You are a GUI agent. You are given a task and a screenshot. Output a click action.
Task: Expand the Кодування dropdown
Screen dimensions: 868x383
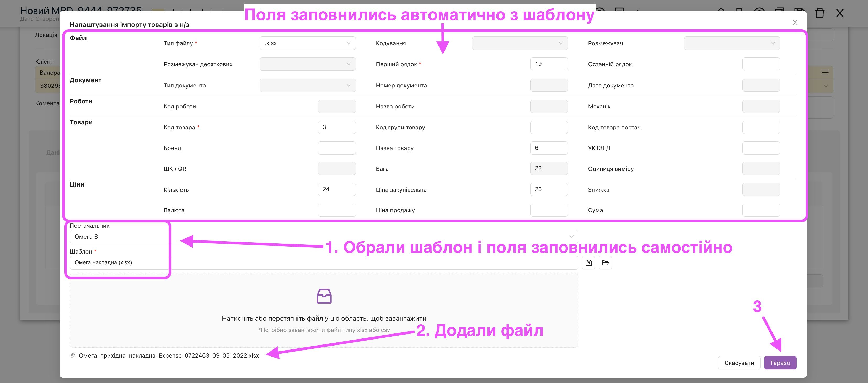(519, 43)
